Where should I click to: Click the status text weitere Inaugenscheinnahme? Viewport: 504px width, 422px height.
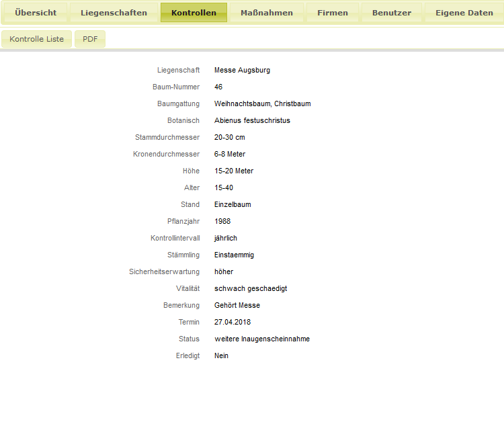click(262, 339)
